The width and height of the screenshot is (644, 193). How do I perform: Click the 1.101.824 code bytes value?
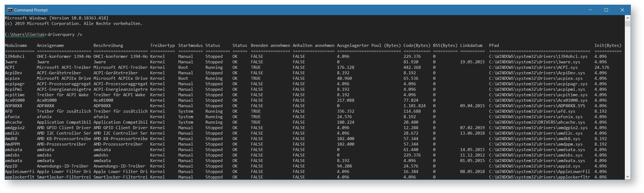414,106
